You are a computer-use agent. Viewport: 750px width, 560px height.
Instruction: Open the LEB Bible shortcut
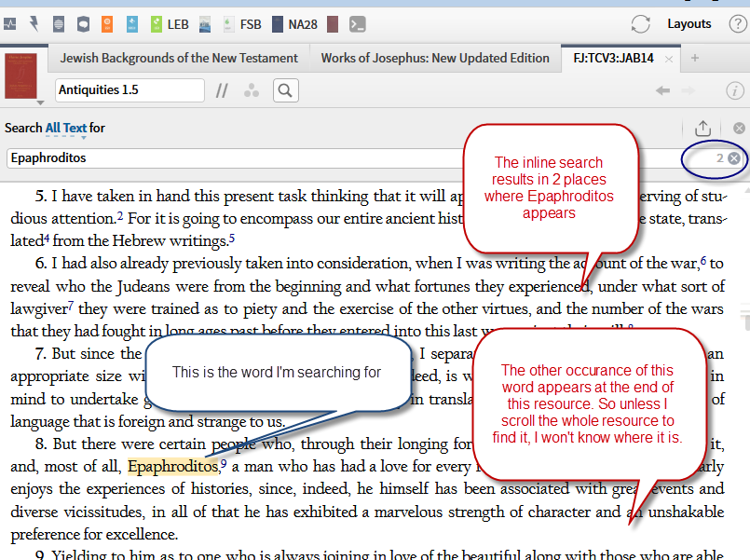(170, 24)
